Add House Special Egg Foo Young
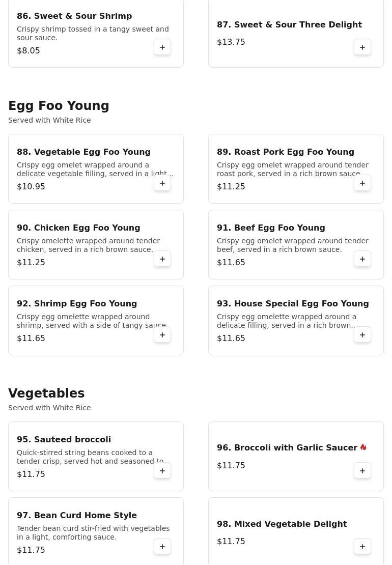The height and width of the screenshot is (565, 392). [x=362, y=335]
